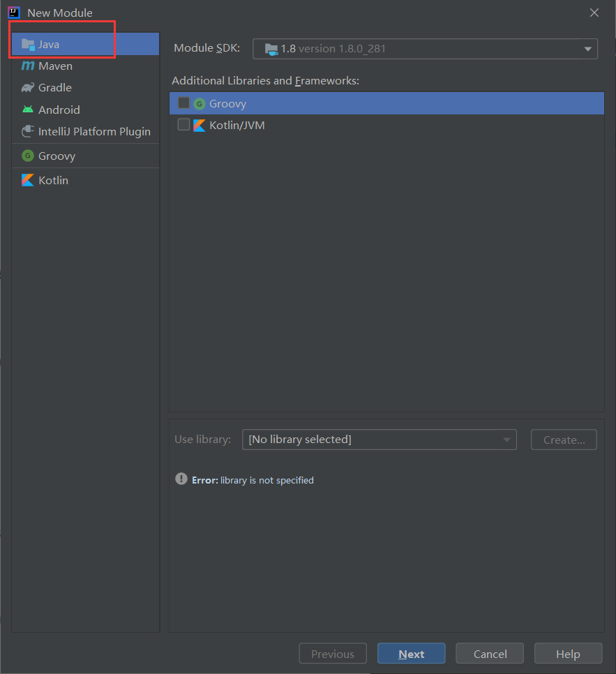Click the JDK folder icon in SDK field
Screen dimensions: 616x674
[271, 49]
